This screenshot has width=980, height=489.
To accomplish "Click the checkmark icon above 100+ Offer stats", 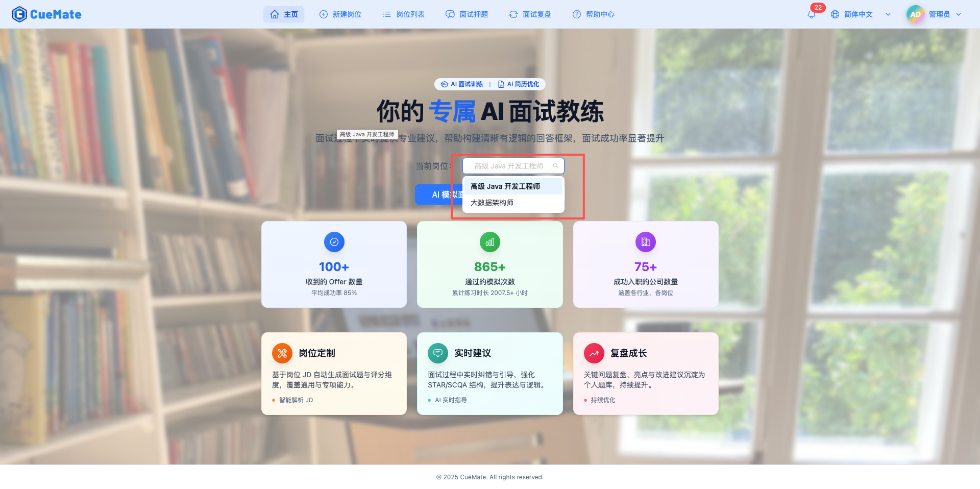I will click(x=334, y=242).
